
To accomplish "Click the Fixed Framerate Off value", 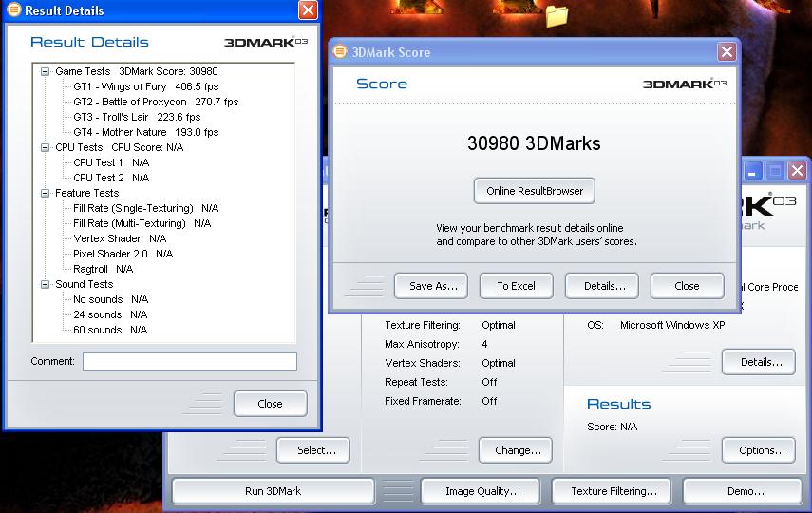I will pyautogui.click(x=489, y=401).
